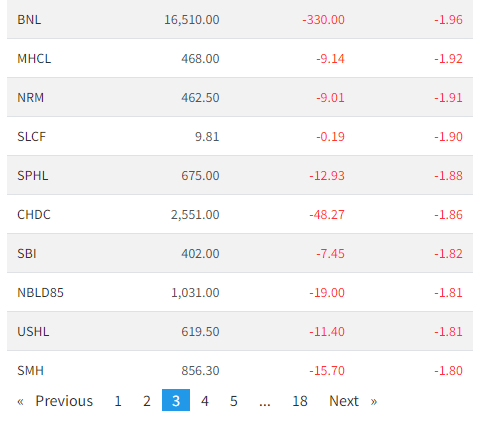Select the NBLD85 stock symbol
This screenshot has height=426, width=489.
tap(40, 293)
